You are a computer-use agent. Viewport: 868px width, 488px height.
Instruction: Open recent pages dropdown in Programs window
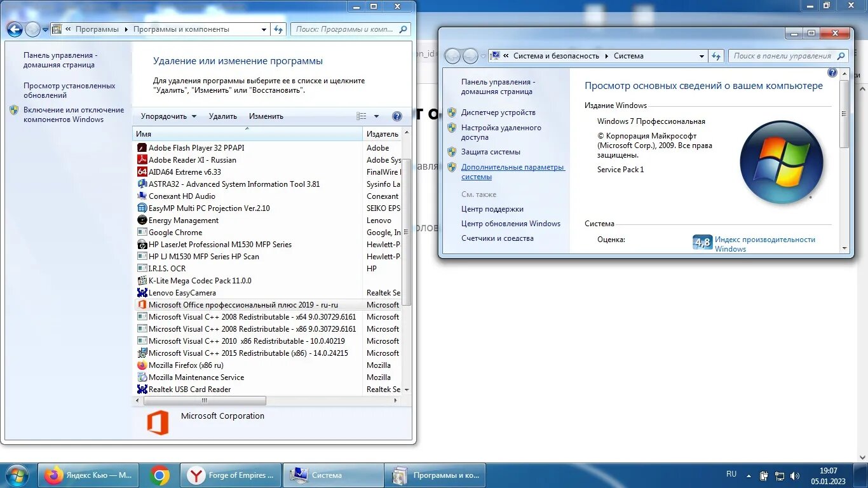[46, 29]
